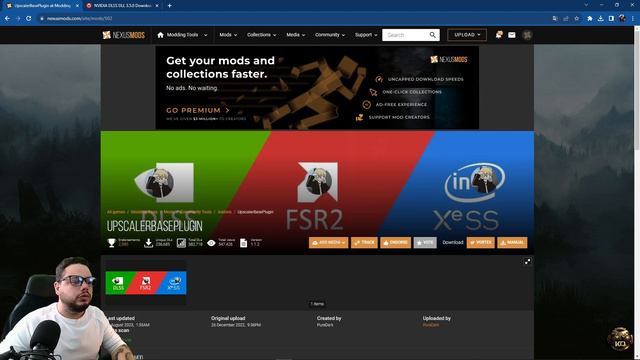The image size is (640, 360).
Task: Focus the site Search field
Action: point(405,35)
